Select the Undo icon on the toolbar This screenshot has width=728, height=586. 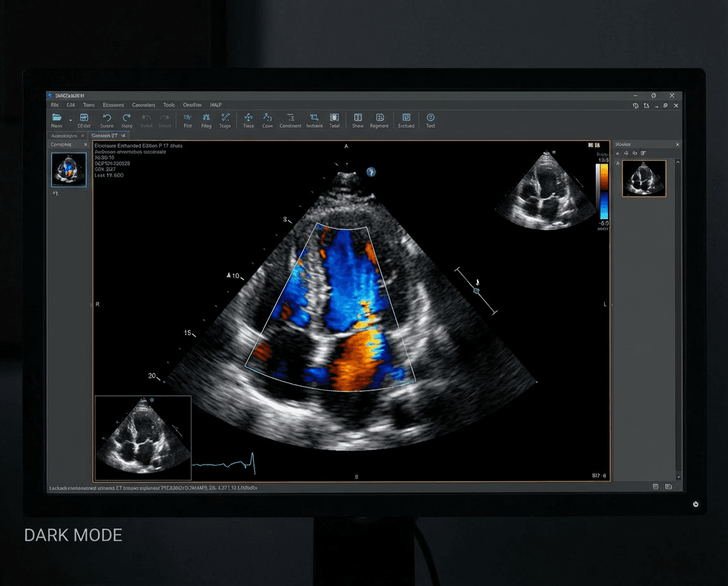point(107,119)
